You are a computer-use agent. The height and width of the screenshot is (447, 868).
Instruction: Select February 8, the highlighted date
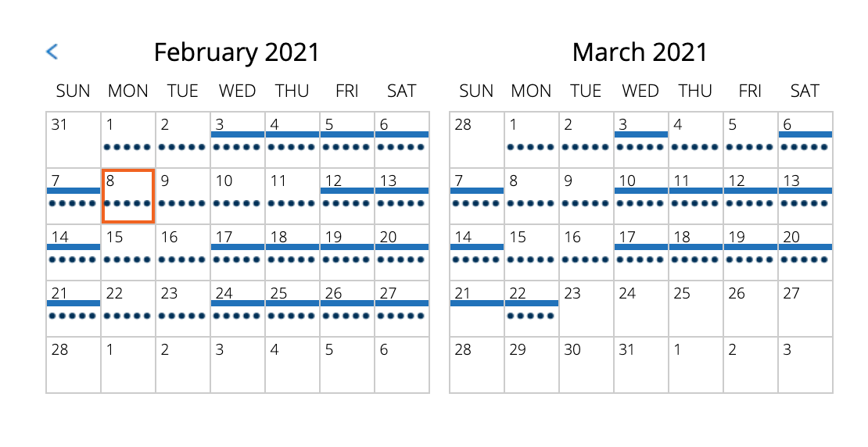point(128,195)
